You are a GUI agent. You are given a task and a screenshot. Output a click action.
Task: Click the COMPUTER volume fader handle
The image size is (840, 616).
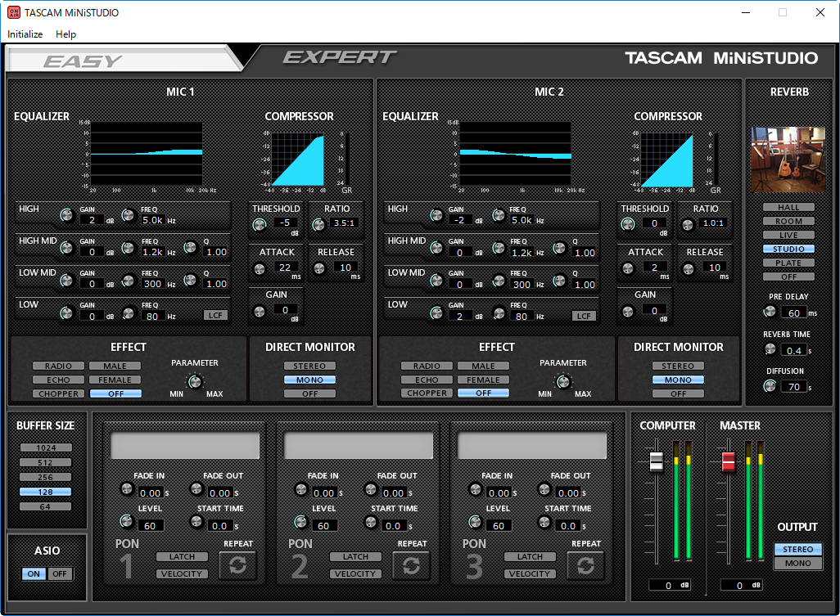pos(657,461)
